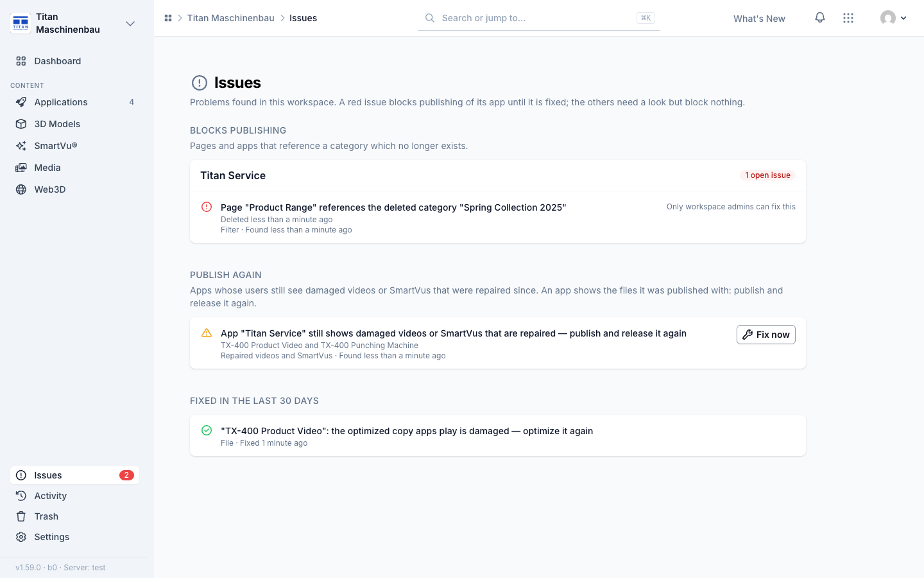Screen dimensions: 924x578
Task: Click the Web3D globe icon
Action: tap(21, 189)
